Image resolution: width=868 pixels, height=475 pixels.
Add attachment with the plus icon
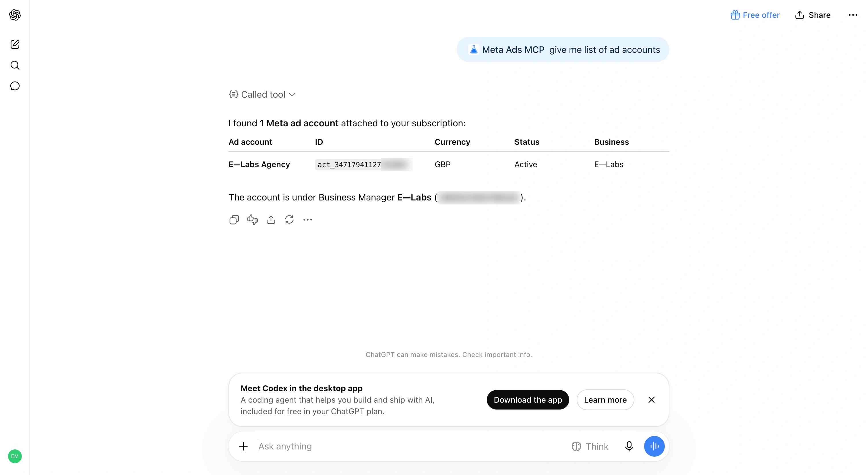coord(243,446)
